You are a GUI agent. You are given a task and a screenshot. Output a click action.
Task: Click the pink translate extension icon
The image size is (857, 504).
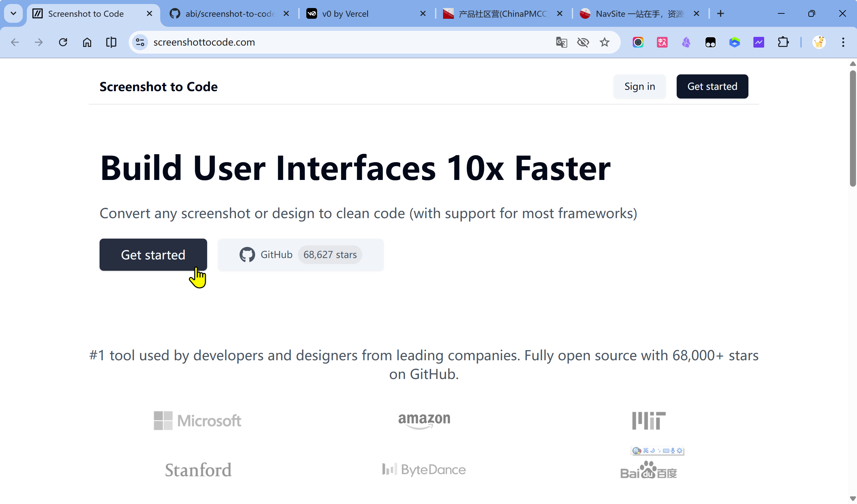click(x=662, y=42)
